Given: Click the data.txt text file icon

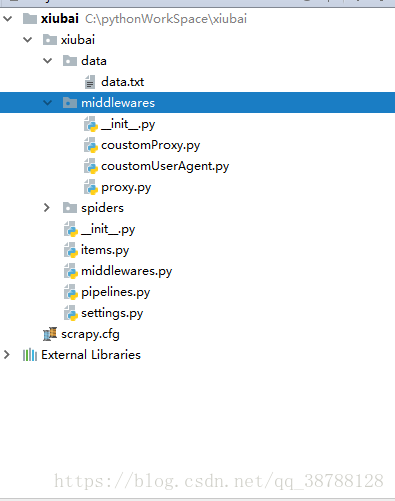Looking at the screenshot, I should [90, 82].
